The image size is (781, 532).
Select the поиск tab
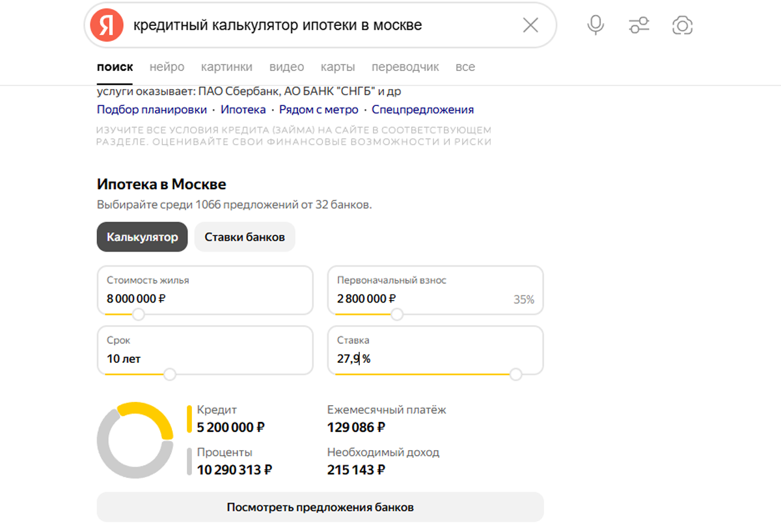(x=115, y=67)
